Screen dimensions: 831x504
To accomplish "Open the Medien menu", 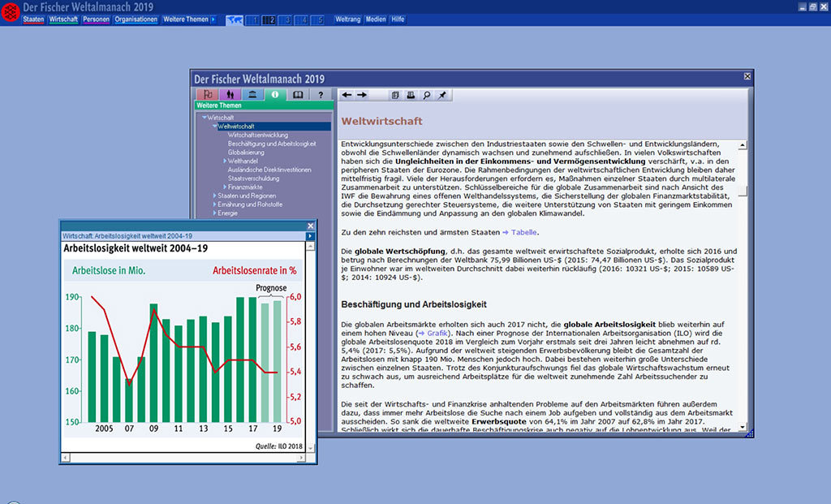I will pos(376,19).
